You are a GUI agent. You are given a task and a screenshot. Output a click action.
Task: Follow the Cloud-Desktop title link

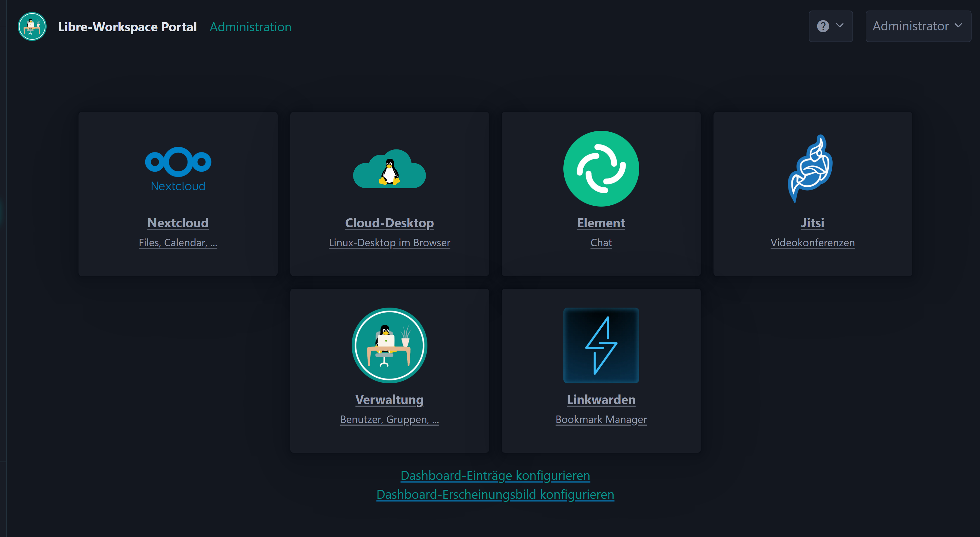point(390,223)
